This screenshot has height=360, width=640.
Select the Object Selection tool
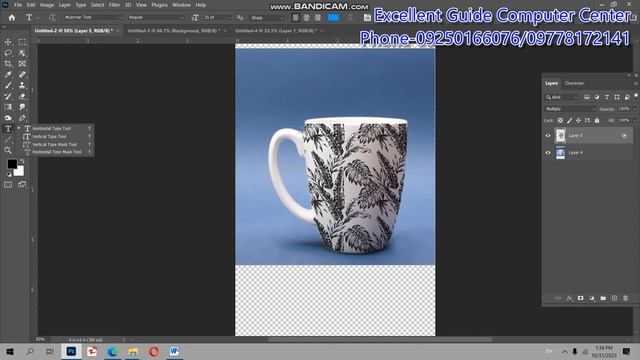[22, 53]
